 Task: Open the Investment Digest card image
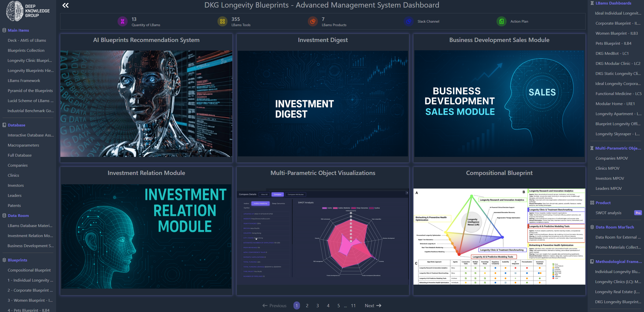point(323,104)
